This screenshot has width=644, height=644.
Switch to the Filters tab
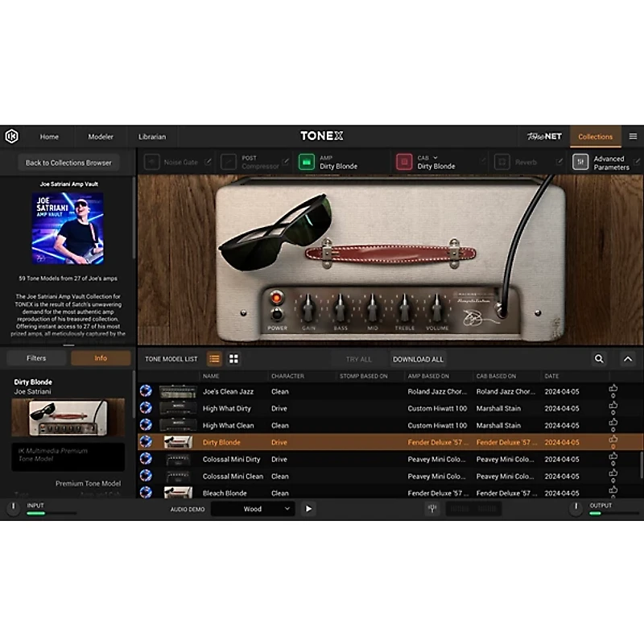(x=36, y=358)
